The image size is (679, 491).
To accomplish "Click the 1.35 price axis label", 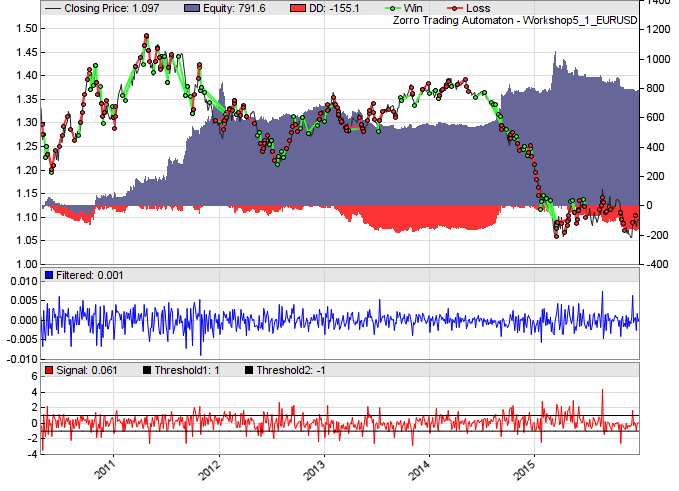I will [27, 99].
